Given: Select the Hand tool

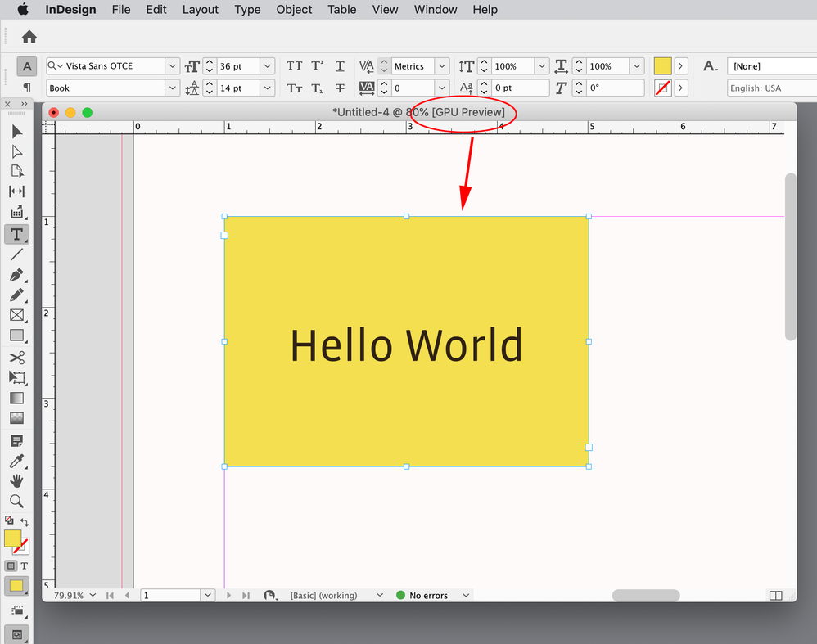Looking at the screenshot, I should 16,480.
